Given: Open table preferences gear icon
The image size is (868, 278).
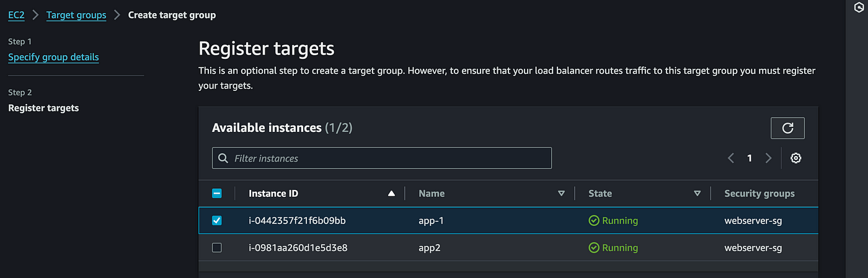Looking at the screenshot, I should 796,159.
